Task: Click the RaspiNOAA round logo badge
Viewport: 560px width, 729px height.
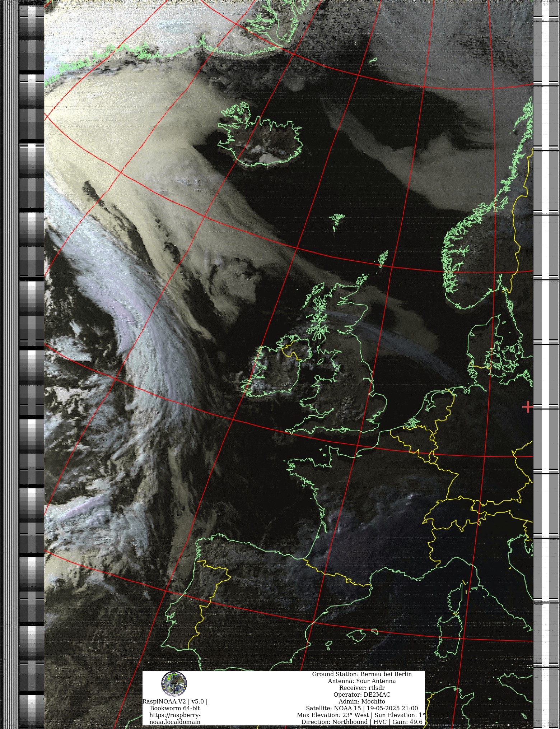Action: click(174, 684)
